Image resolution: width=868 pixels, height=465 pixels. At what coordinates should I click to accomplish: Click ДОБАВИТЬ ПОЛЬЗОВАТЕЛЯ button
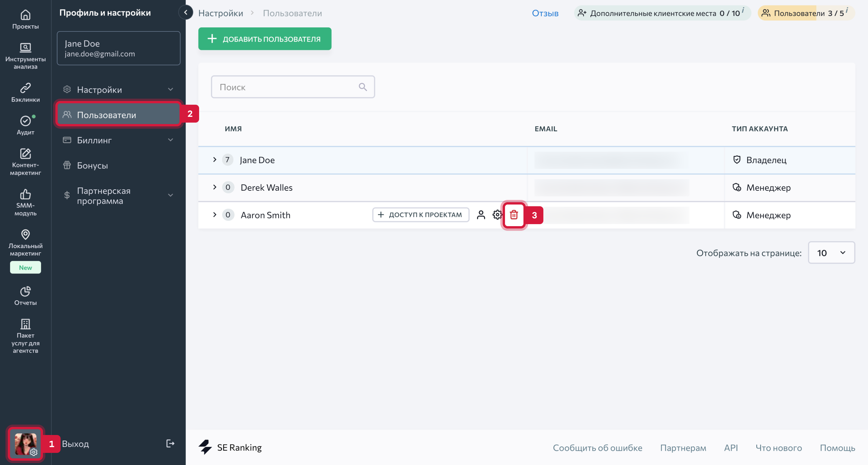coord(265,39)
